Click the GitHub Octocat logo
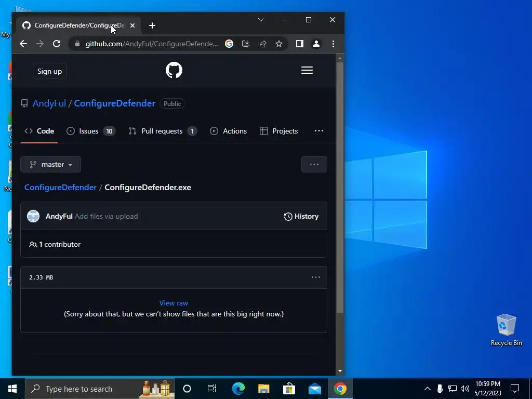Screen dimensions: 532x399 pos(174,70)
